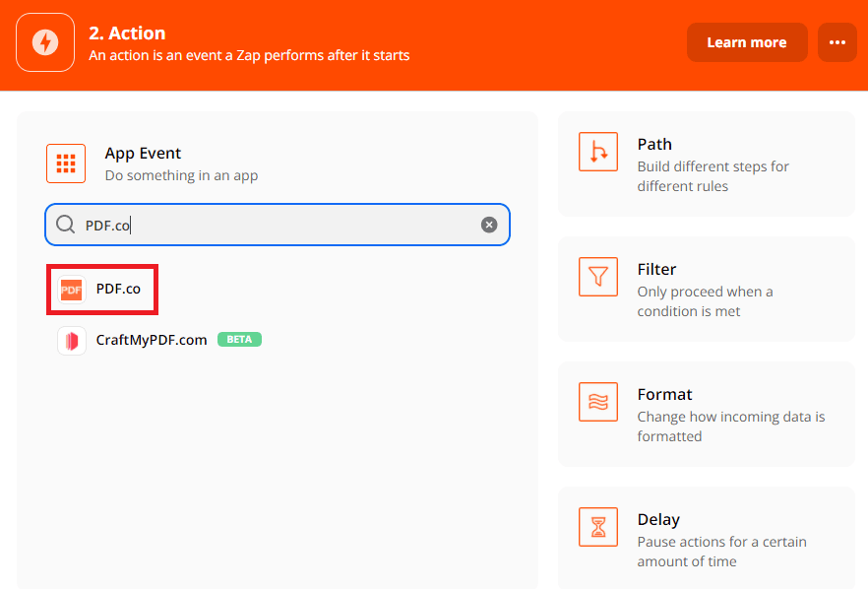
Task: Click the lightning bolt Action step icon
Action: tap(44, 41)
